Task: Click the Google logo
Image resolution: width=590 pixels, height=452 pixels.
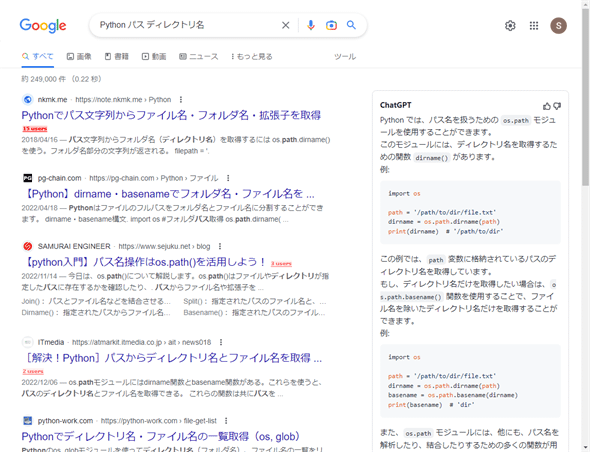Action: pos(43,26)
